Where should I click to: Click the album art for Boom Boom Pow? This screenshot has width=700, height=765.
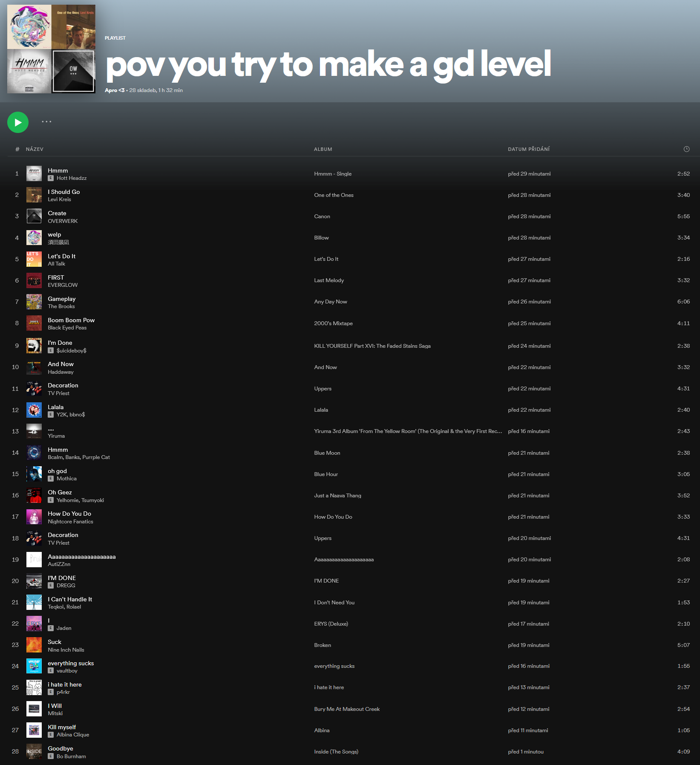34,323
